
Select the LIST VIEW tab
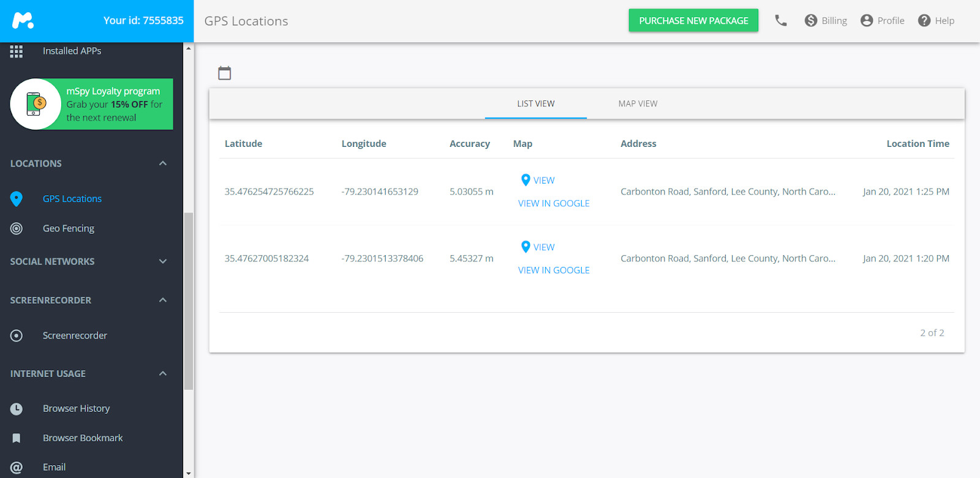click(535, 104)
